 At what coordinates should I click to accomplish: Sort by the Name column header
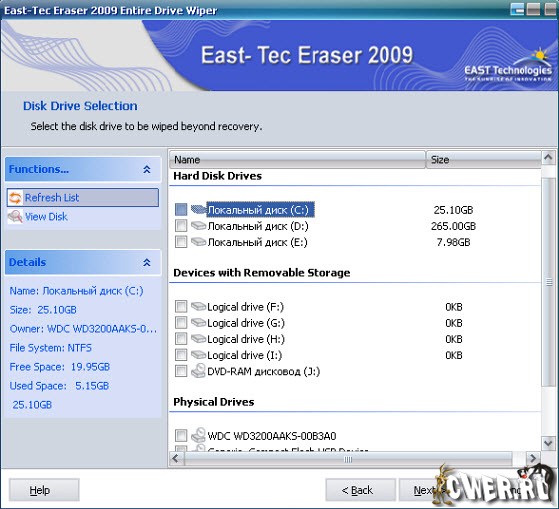pyautogui.click(x=297, y=159)
